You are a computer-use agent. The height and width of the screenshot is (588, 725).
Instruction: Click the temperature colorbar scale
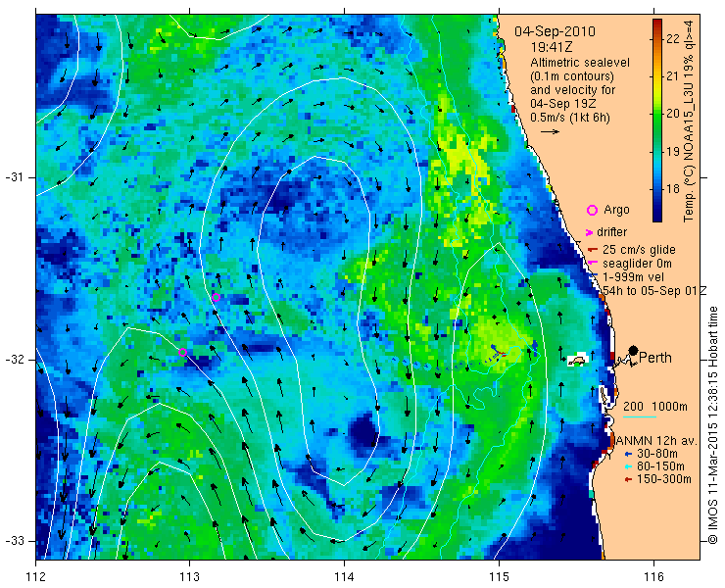(x=657, y=121)
